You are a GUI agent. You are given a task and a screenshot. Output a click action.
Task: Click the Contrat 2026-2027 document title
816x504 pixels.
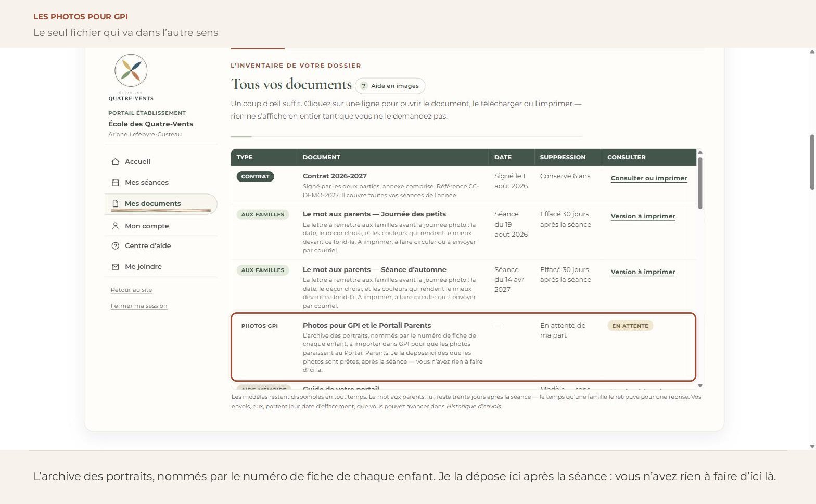pyautogui.click(x=335, y=176)
